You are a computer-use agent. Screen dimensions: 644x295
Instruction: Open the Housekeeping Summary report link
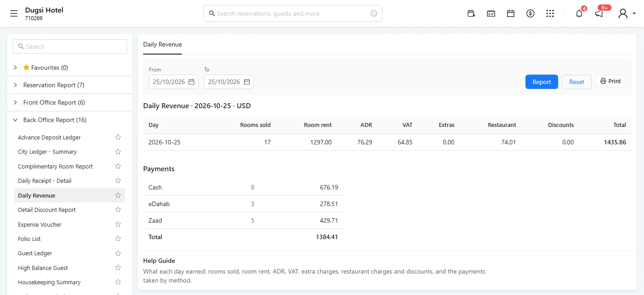pyautogui.click(x=49, y=282)
